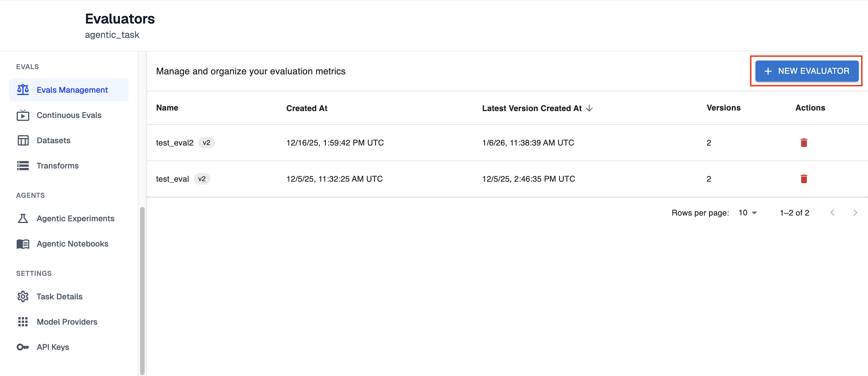Viewport: 868px width, 376px height.
Task: Delete test_eval using its trash icon
Action: click(804, 179)
